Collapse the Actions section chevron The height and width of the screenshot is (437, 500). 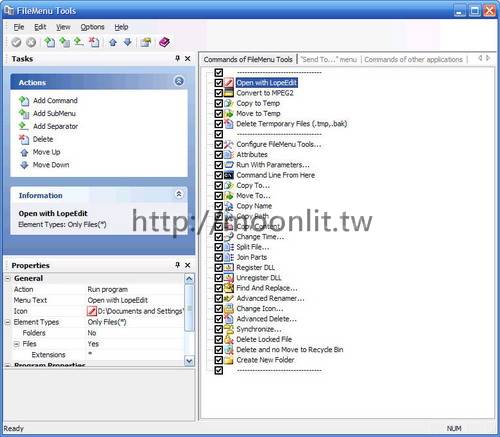pos(179,81)
